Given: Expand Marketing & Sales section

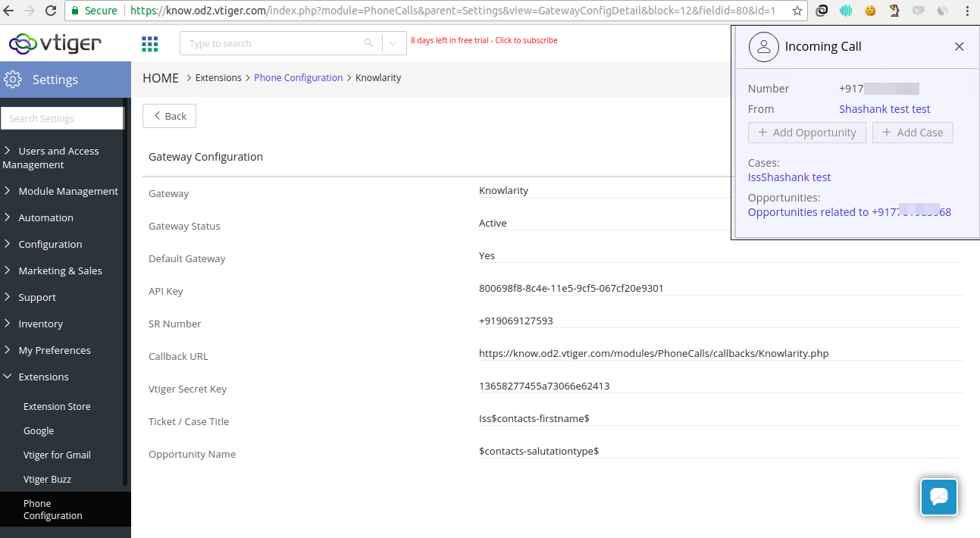Looking at the screenshot, I should 53,271.
